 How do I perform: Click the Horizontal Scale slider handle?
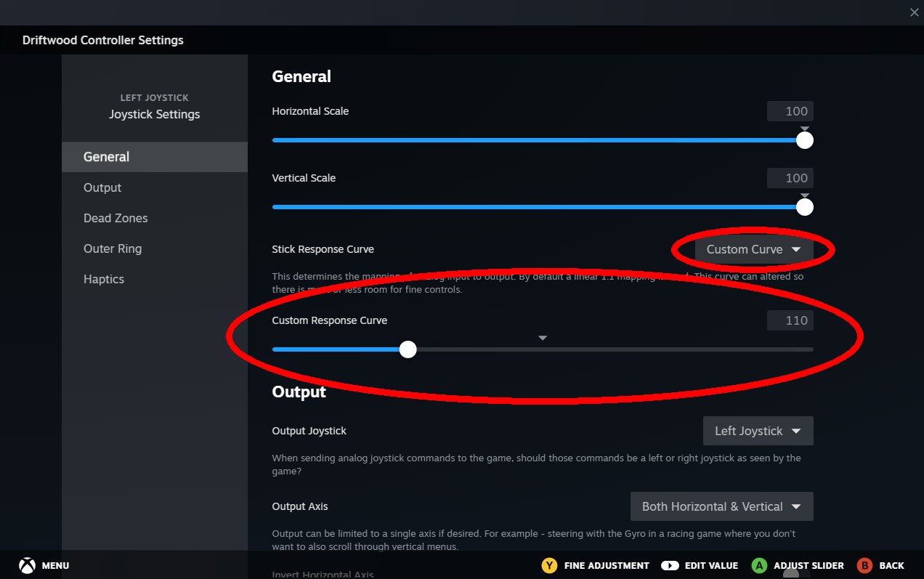coord(804,140)
